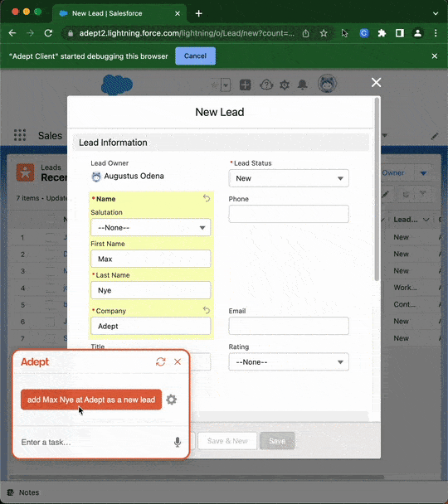This screenshot has height=504, width=448.
Task: Click the Email input field
Action: click(289, 326)
